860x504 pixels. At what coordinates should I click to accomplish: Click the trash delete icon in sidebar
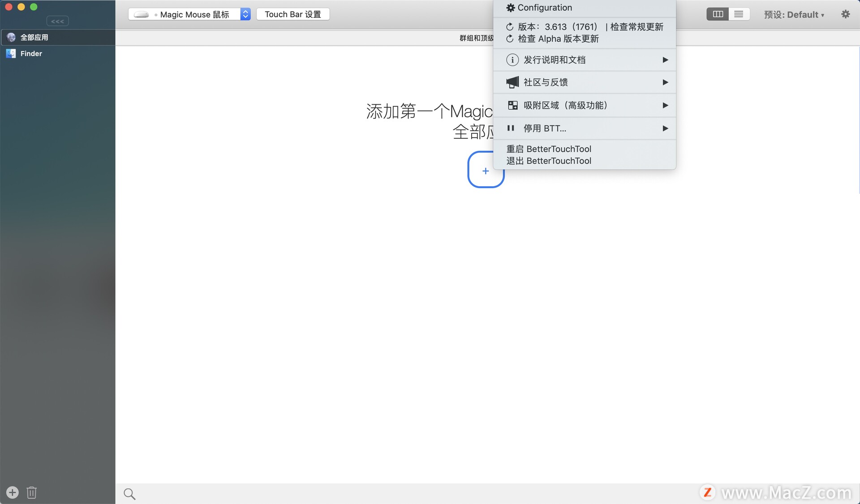point(31,492)
